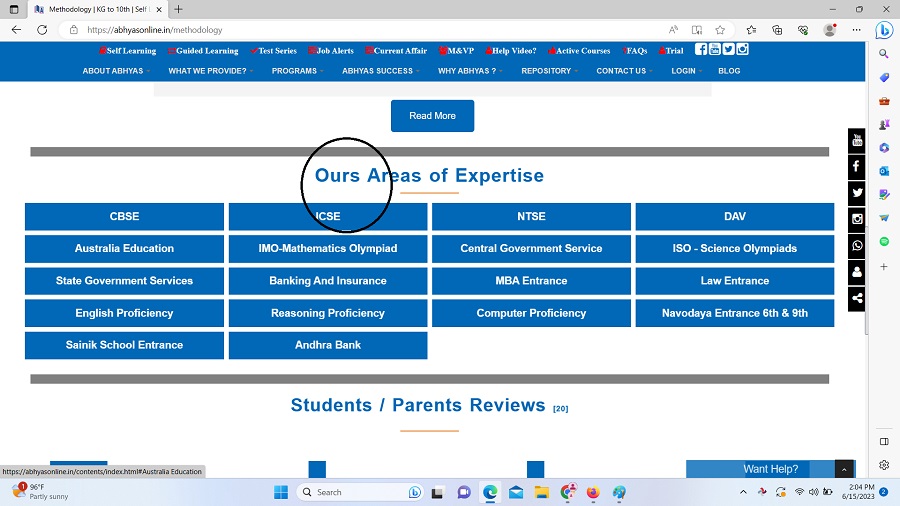900x506 pixels.
Task: Click the black Facebook icon in the side social bar
Action: tap(857, 167)
